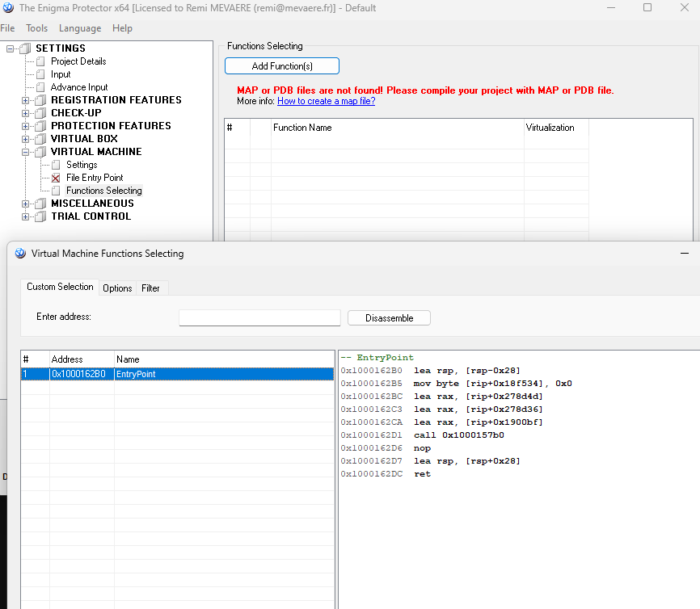The image size is (700, 609).
Task: Click the VIRTUAL BOX folder icon
Action: [x=40, y=139]
